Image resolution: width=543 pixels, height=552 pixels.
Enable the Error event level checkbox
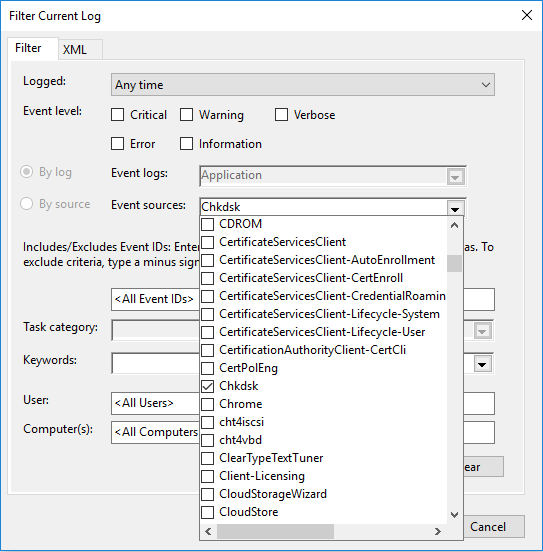(x=117, y=144)
